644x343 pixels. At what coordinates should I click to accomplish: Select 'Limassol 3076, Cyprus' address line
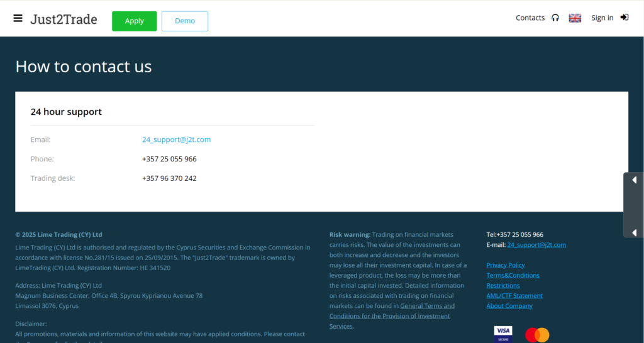47,306
